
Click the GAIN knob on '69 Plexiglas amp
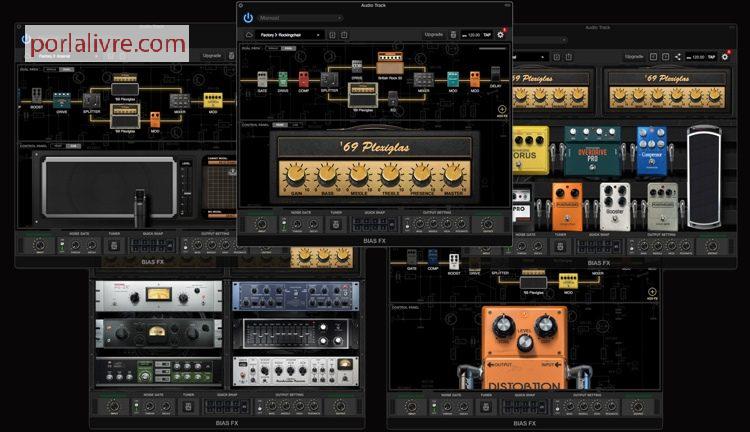[x=296, y=176]
